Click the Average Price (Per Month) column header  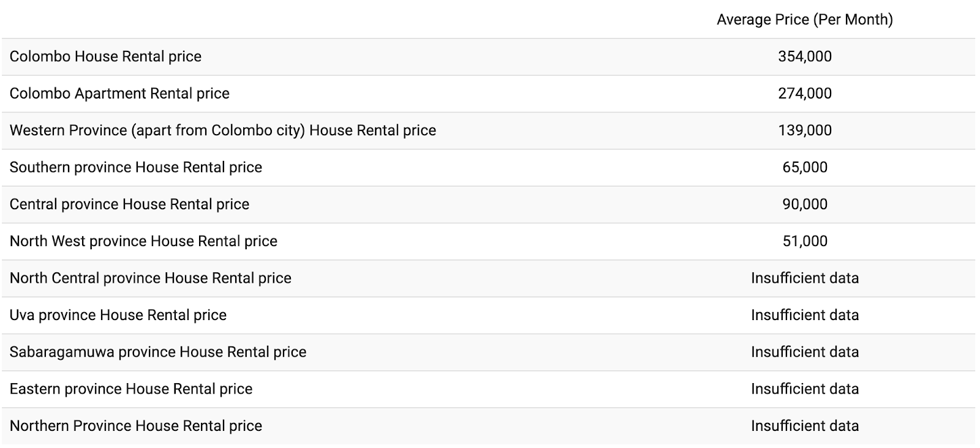click(x=804, y=20)
